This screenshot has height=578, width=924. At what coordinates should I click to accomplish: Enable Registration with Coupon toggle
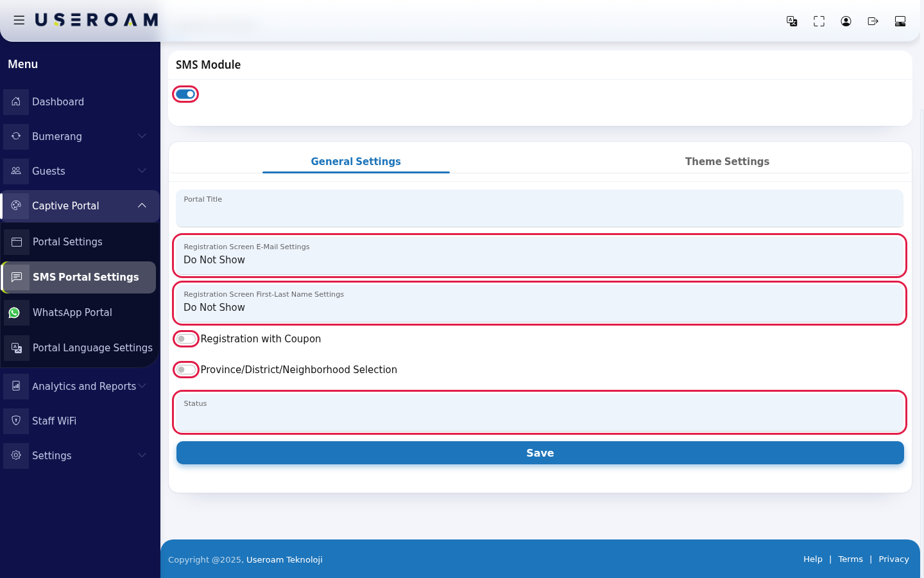click(185, 338)
